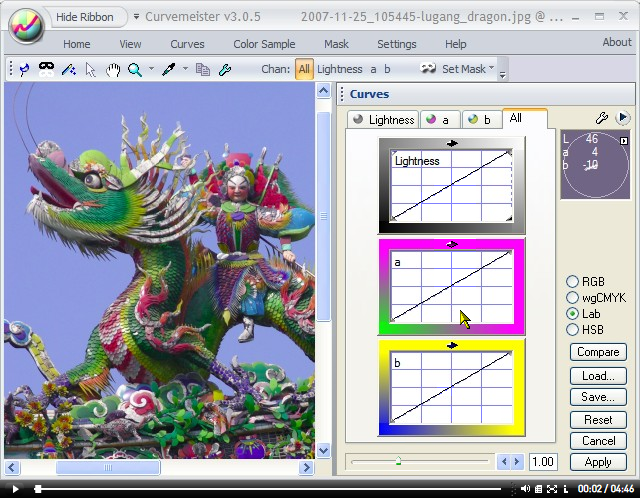Open the toolbar overflow options arrow
The height and width of the screenshot is (498, 640).
click(502, 75)
